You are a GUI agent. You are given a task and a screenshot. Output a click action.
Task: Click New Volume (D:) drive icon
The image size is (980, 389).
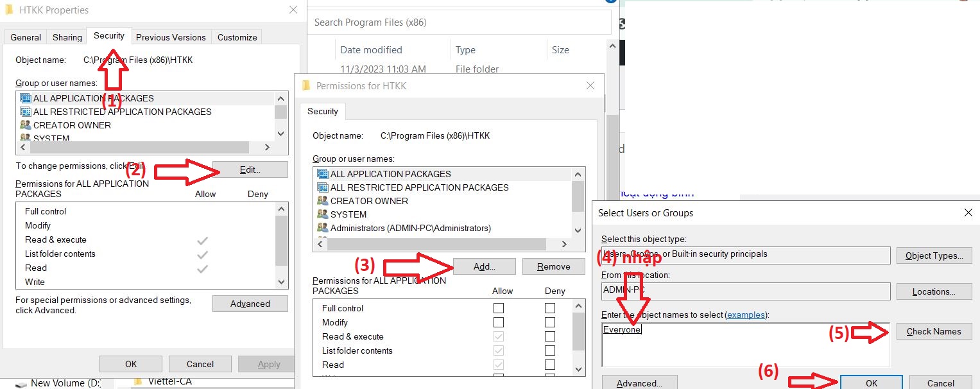click(22, 384)
